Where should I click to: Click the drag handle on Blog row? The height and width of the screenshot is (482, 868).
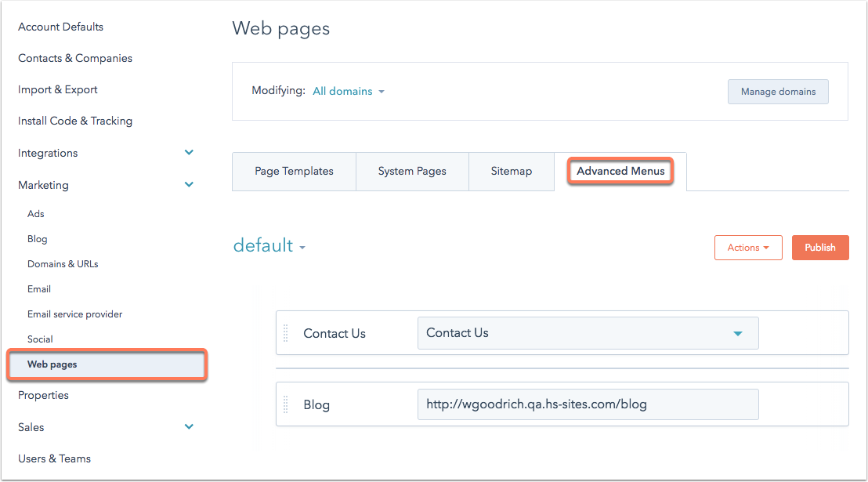[x=286, y=404]
